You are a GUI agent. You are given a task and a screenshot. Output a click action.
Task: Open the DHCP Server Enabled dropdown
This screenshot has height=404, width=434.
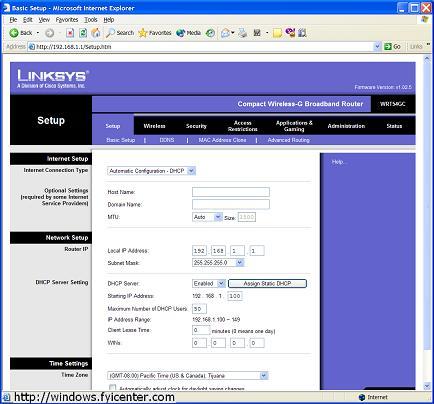(221, 283)
